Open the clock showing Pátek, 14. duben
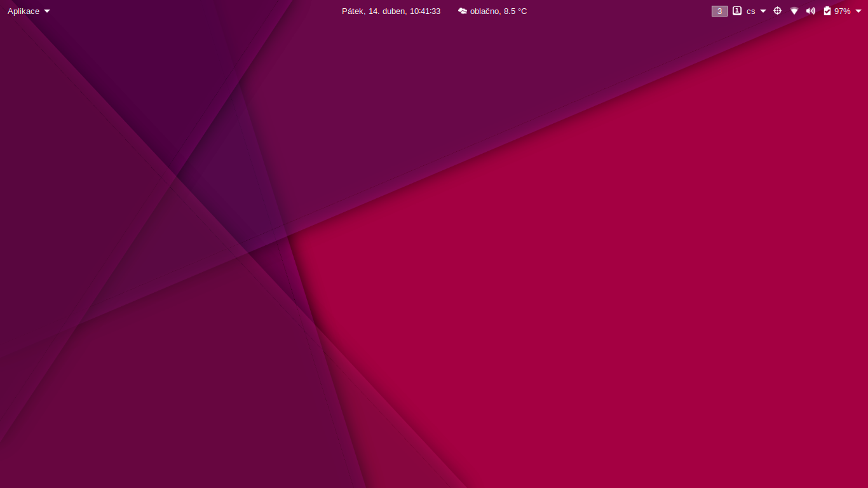The height and width of the screenshot is (488, 868). point(391,11)
